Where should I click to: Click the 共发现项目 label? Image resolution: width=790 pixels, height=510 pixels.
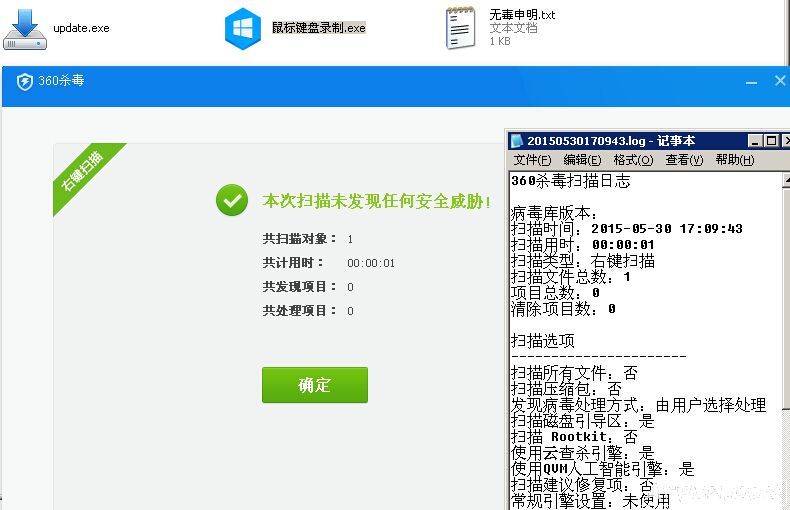tap(299, 287)
